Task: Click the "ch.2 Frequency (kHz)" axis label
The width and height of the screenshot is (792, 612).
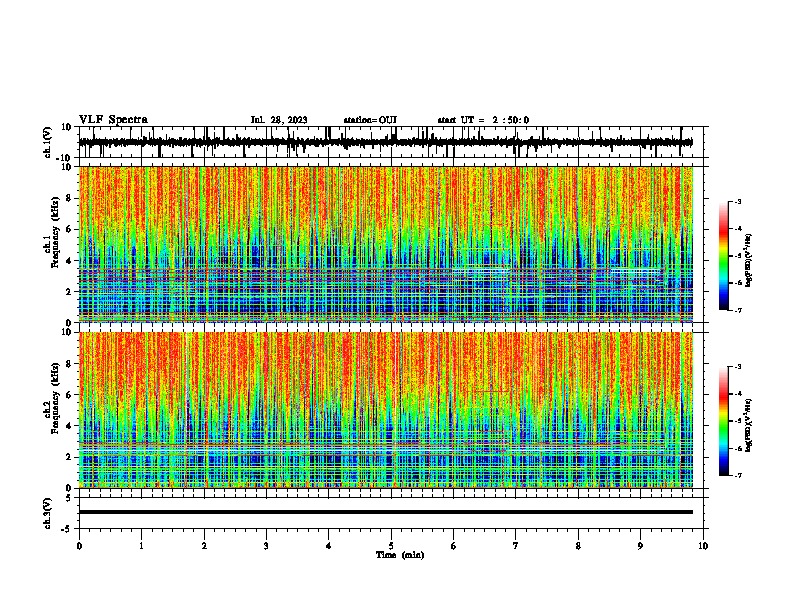Action: click(52, 398)
